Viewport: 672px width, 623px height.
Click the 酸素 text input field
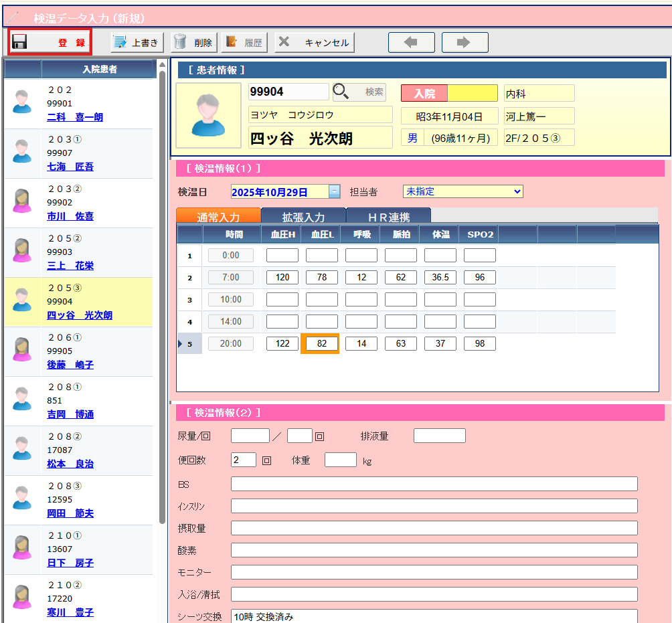(434, 550)
